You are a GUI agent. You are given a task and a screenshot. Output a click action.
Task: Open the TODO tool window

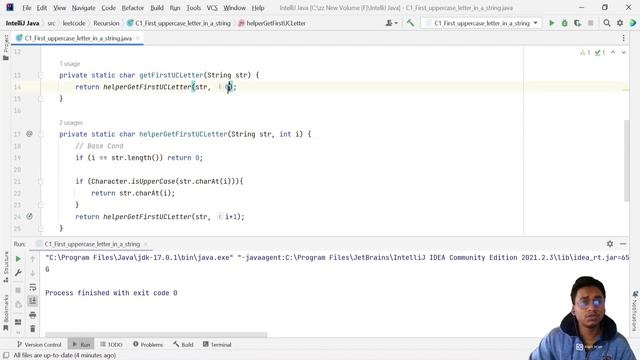click(x=111, y=344)
